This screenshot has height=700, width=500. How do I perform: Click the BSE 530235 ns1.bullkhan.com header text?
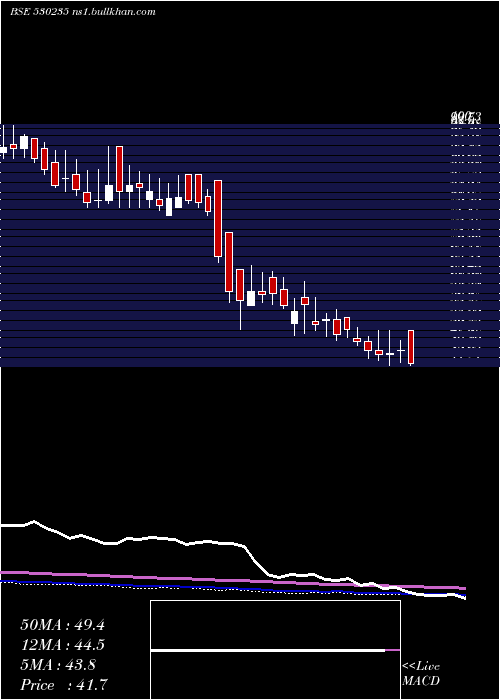[x=83, y=12]
